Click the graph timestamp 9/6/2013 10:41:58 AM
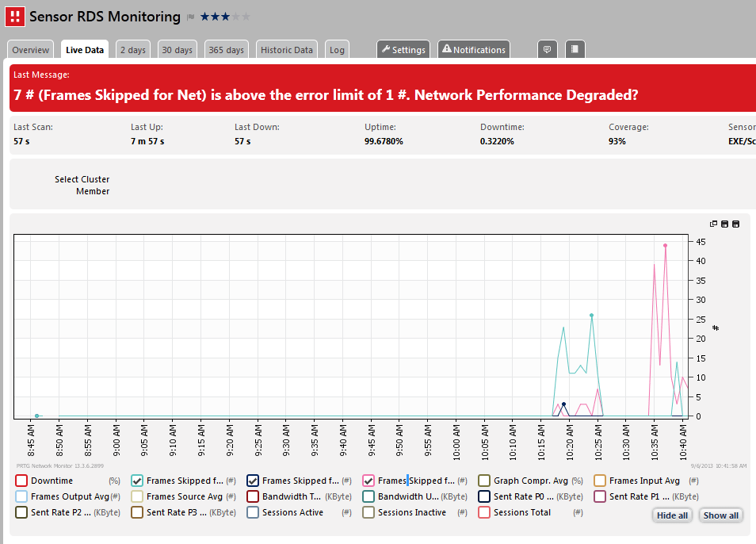Viewport: 756px width, 544px height. click(x=719, y=465)
